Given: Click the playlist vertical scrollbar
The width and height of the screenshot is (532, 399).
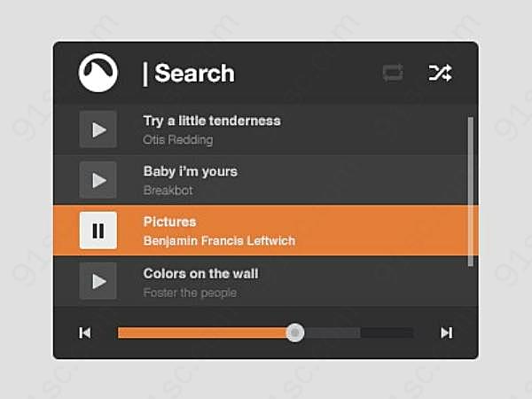Looking at the screenshot, I should point(470,192).
